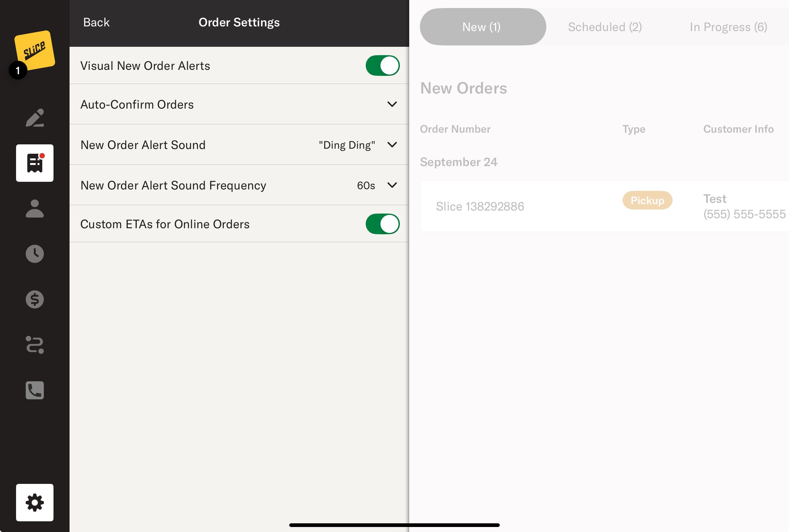The width and height of the screenshot is (789, 532).
Task: Open New Order Alert Sound dropdown
Action: tap(391, 145)
